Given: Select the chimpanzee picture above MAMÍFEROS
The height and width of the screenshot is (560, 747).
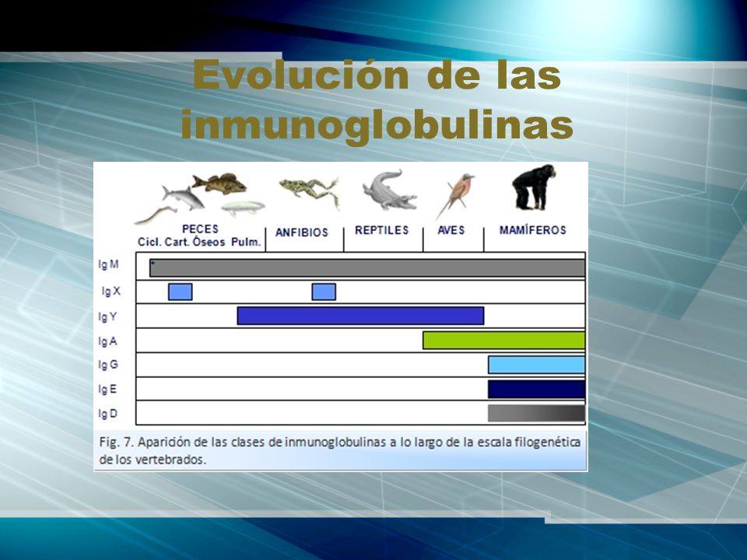Looking at the screenshot, I should click(x=533, y=187).
